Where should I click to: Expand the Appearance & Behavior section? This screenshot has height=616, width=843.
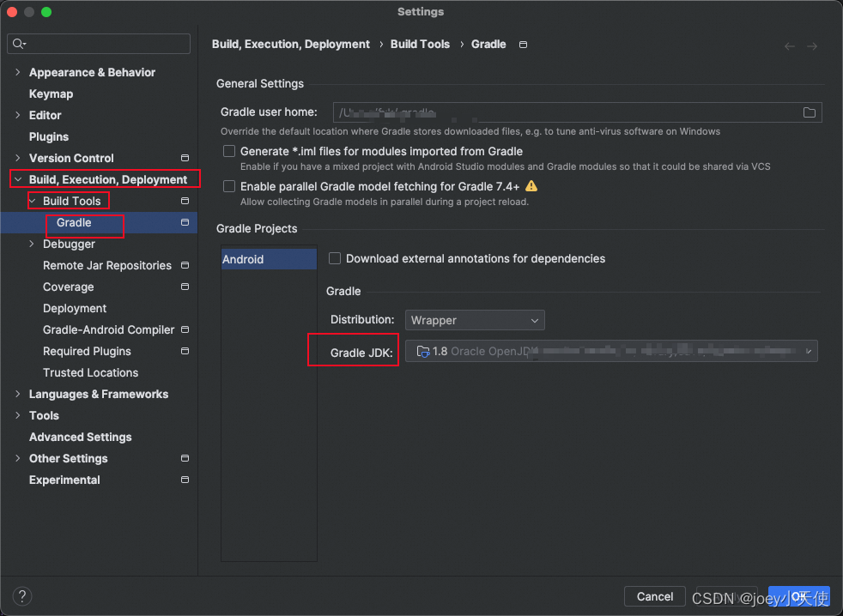click(x=18, y=72)
